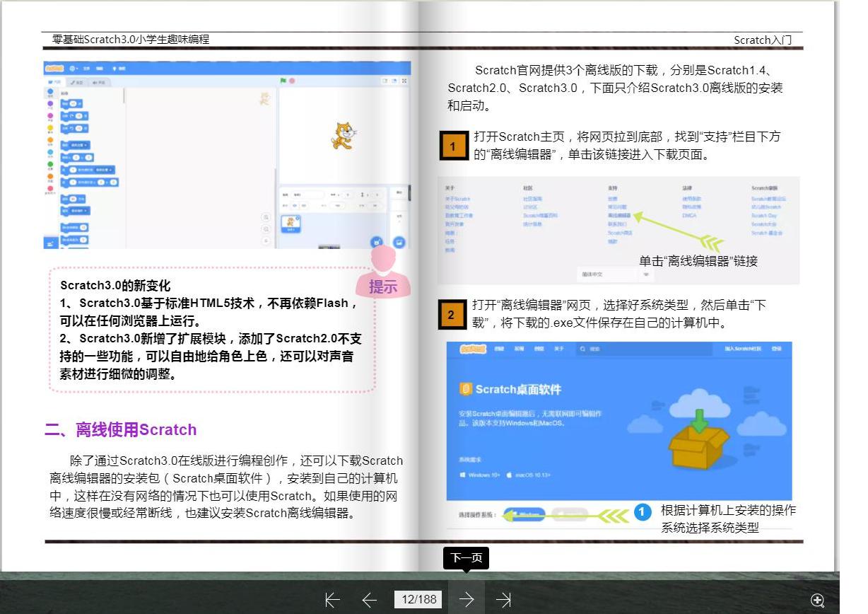Click the caption 单击"离线编辑器"链接
This screenshot has height=614, width=868.
pyautogui.click(x=698, y=261)
